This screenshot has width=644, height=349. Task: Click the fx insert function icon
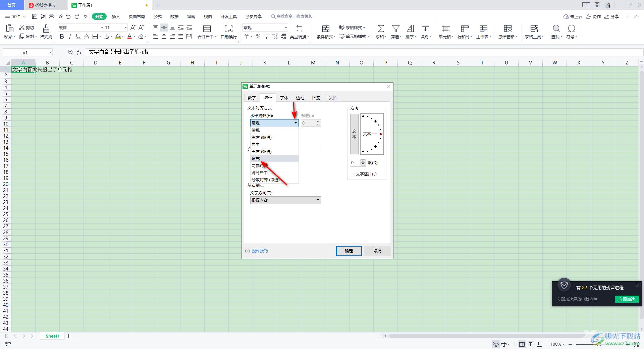[x=79, y=52]
